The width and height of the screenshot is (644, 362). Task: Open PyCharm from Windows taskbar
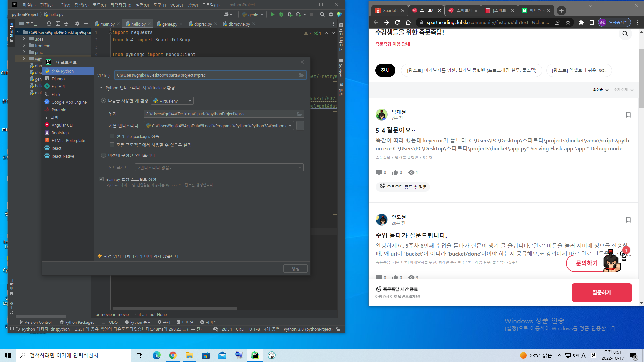click(x=255, y=355)
